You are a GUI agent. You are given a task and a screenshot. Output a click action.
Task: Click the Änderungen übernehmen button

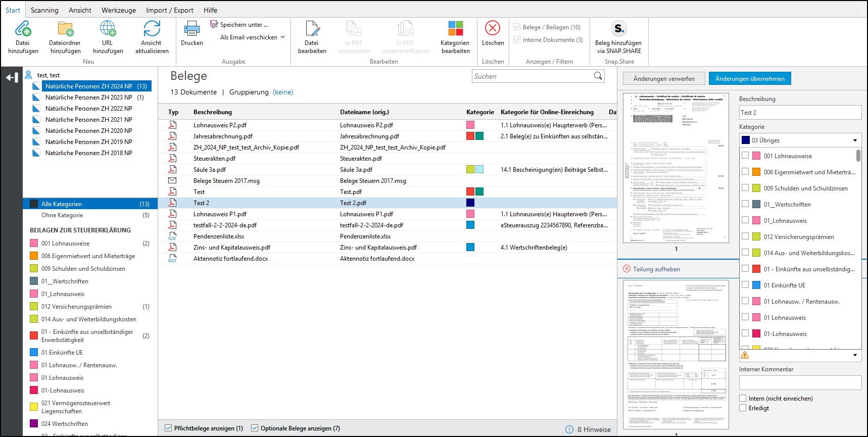(750, 79)
